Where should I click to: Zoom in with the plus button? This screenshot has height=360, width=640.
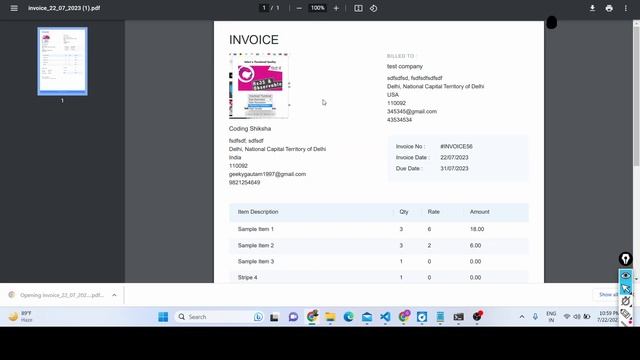(336, 8)
